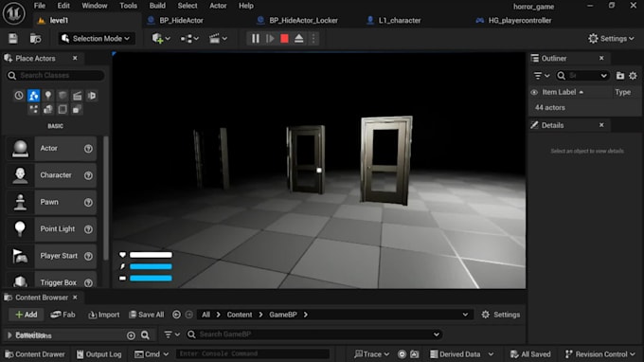Select the Basic category icon in Place Actors

(x=33, y=96)
